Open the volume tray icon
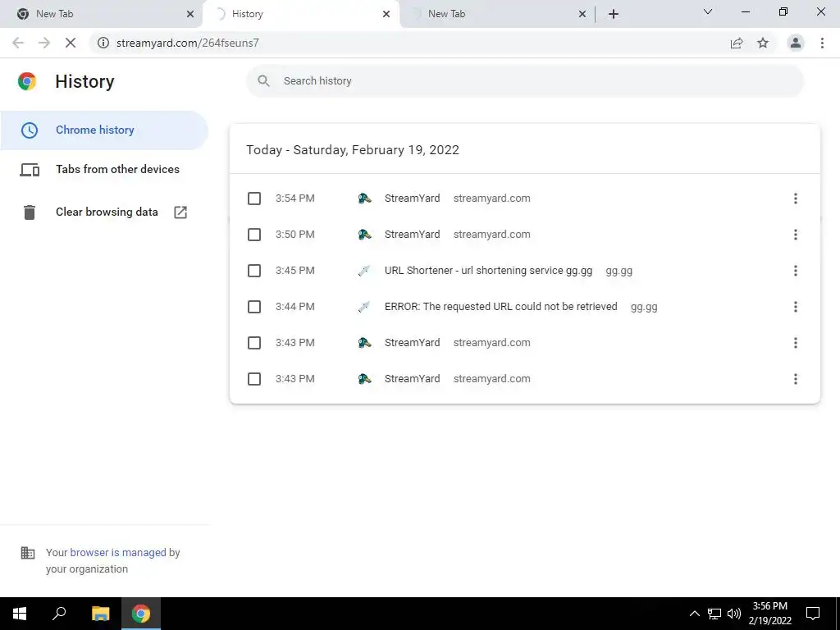 [734, 614]
